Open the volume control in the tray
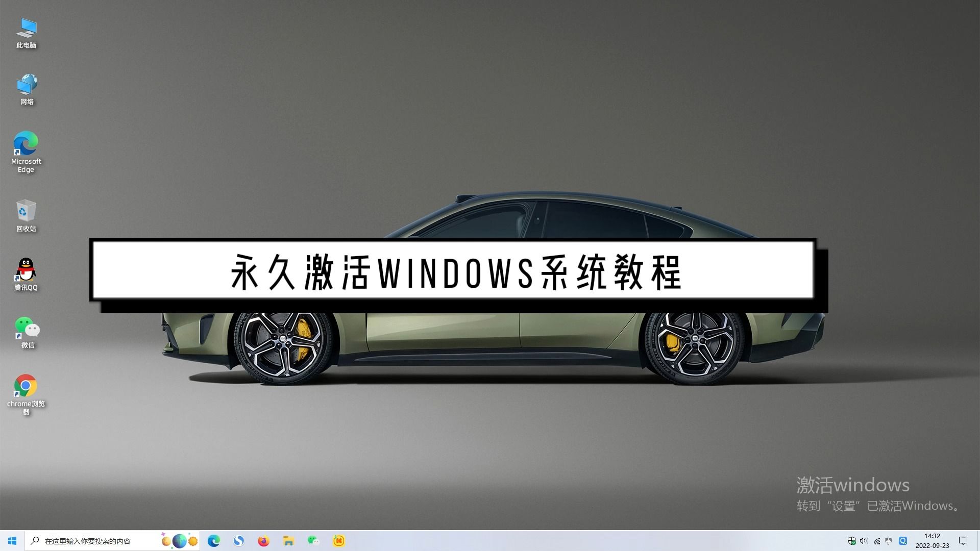The image size is (980, 551). pos(863,541)
